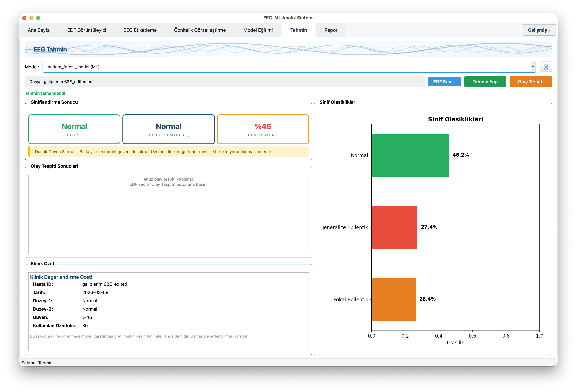Open the EDF Görüntüleyici tab
Image resolution: width=577 pixels, height=392 pixels.
point(86,30)
